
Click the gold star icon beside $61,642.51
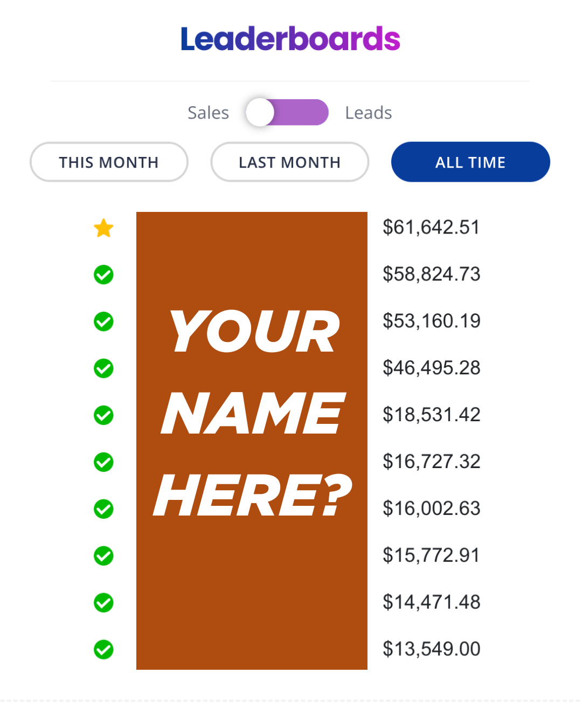pyautogui.click(x=103, y=228)
